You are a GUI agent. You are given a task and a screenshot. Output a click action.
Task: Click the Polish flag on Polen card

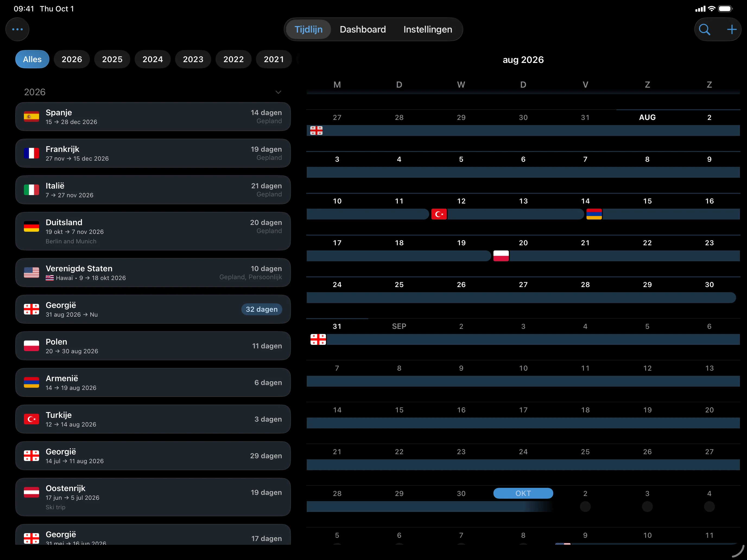click(31, 346)
